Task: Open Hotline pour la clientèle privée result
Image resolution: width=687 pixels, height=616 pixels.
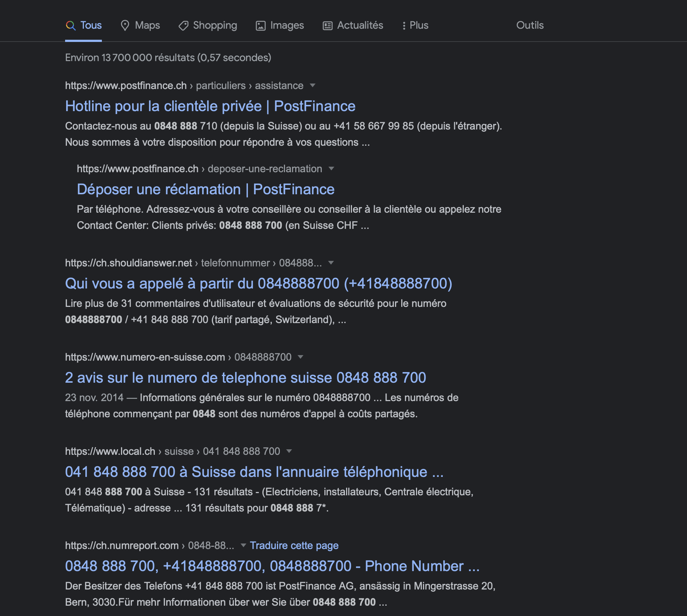Action: click(210, 106)
